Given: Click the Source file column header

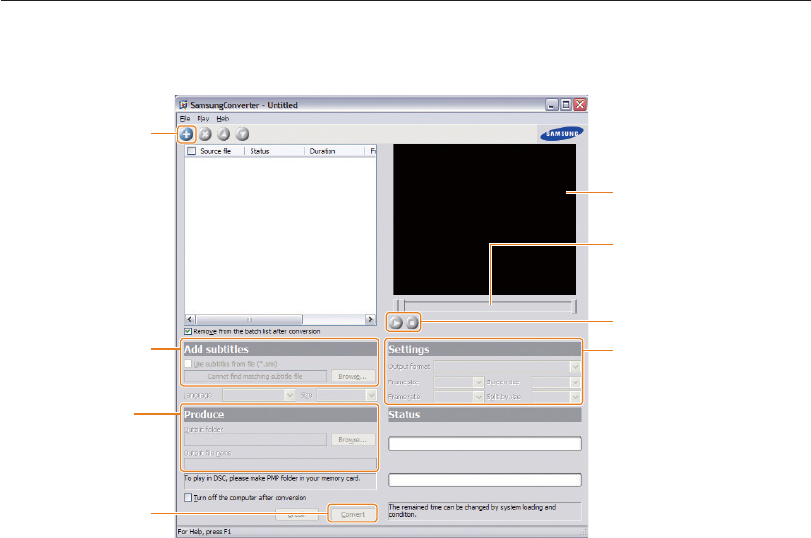Looking at the screenshot, I should [215, 151].
